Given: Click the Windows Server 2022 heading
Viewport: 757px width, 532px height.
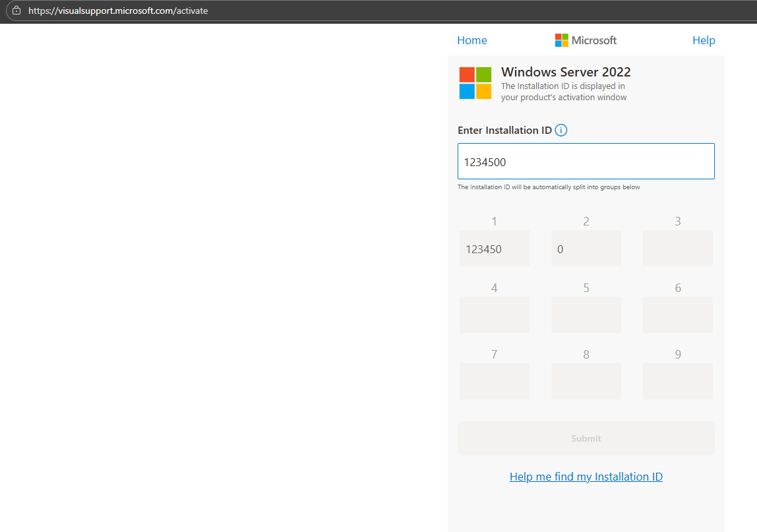Looking at the screenshot, I should pyautogui.click(x=566, y=72).
